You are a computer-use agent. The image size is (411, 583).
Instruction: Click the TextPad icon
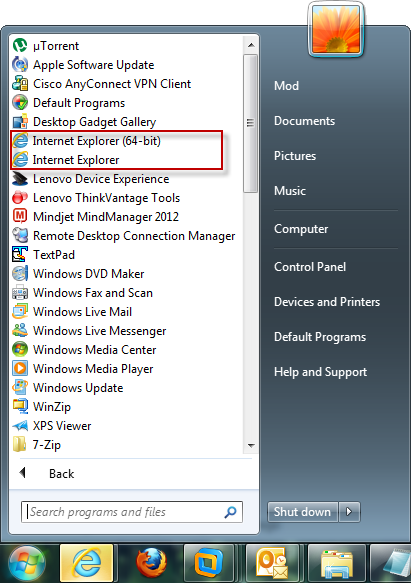pyautogui.click(x=20, y=254)
